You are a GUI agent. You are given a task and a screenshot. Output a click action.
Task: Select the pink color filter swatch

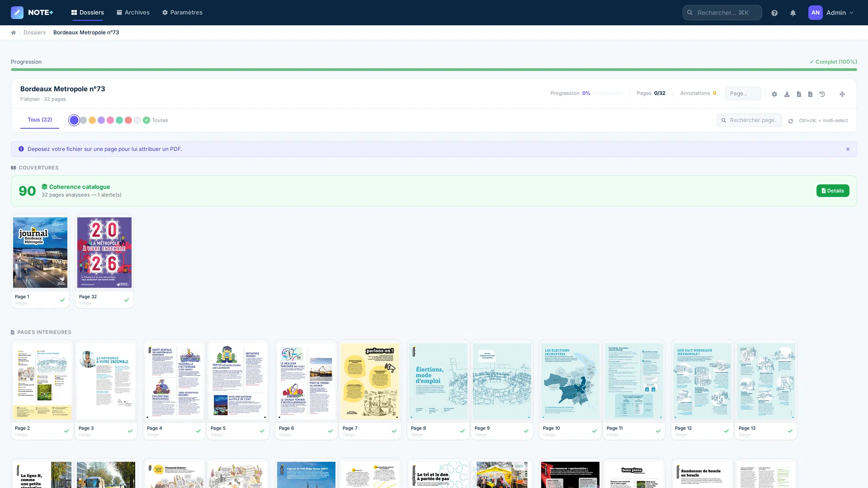pyautogui.click(x=110, y=120)
